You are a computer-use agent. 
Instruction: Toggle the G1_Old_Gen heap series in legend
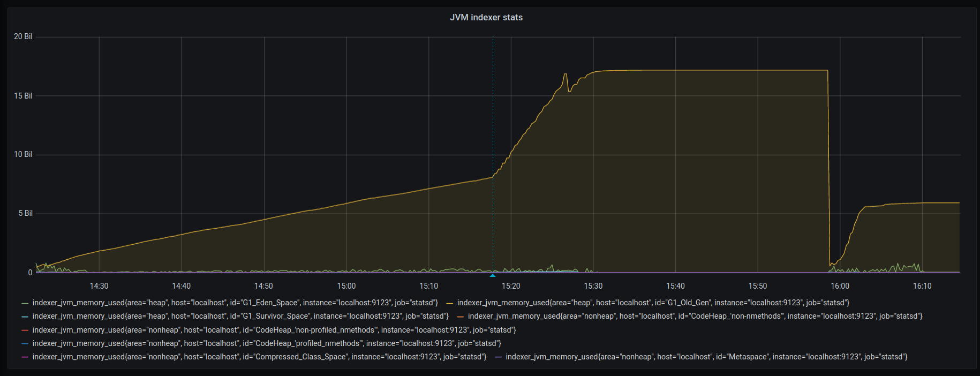click(x=653, y=303)
